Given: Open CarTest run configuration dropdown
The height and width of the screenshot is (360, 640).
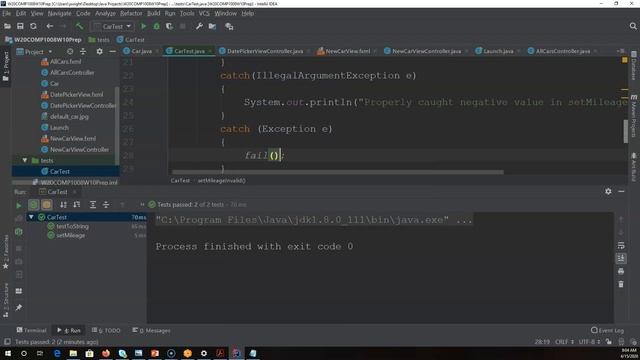Looking at the screenshot, I should coord(112,27).
